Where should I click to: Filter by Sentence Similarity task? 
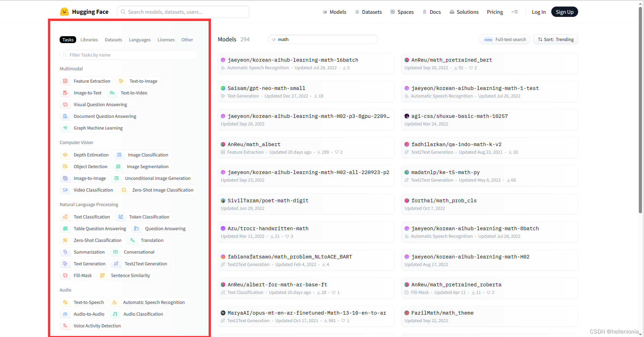[x=125, y=276]
